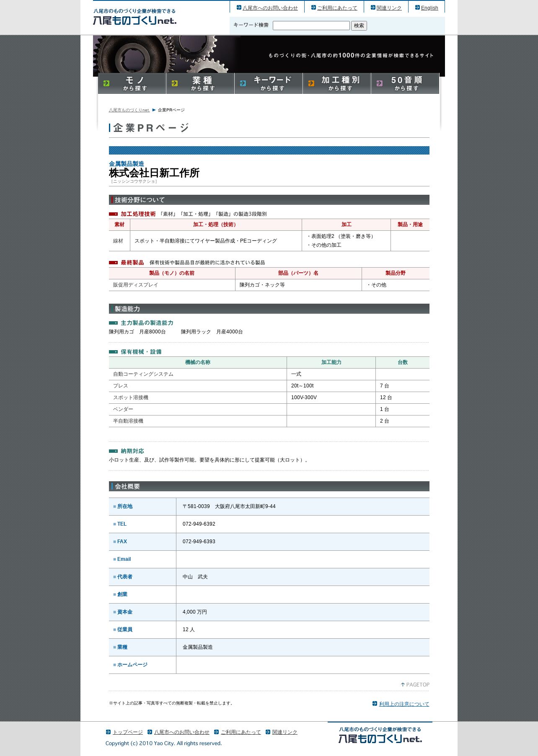Open footer 関連リンク link
This screenshot has width=538, height=756.
(x=285, y=732)
